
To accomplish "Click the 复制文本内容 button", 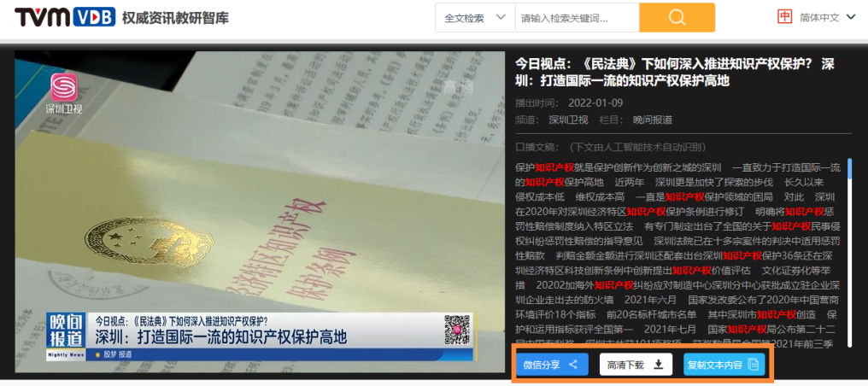I will pyautogui.click(x=724, y=365).
